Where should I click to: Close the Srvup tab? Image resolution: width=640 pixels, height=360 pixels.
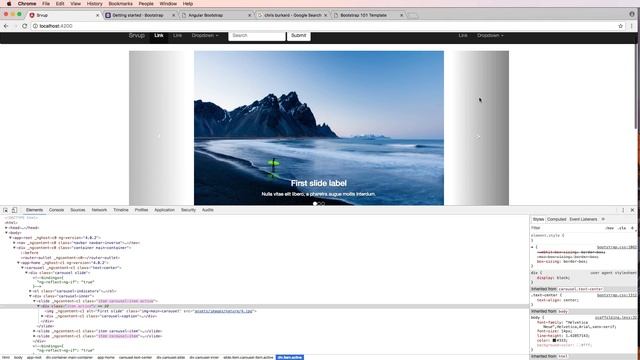point(97,15)
